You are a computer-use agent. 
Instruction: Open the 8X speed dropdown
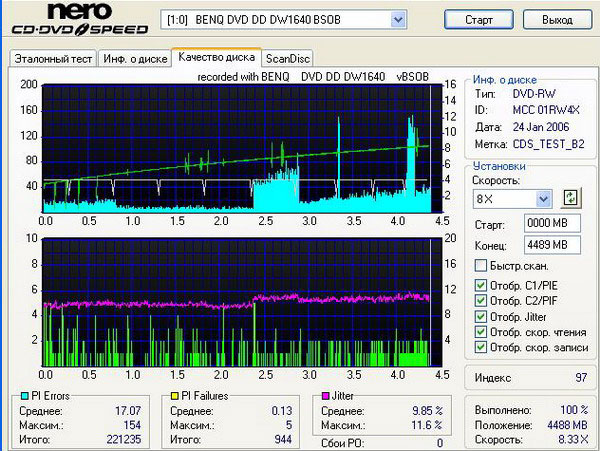(x=543, y=199)
